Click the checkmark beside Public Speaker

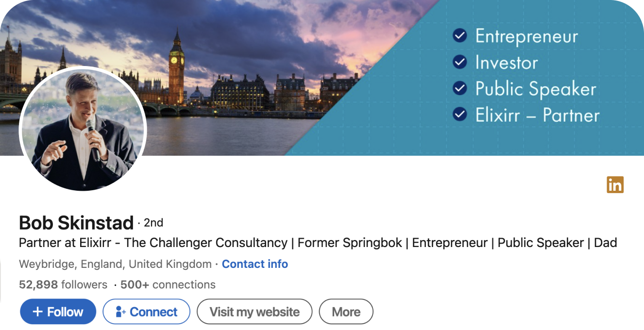[459, 88]
